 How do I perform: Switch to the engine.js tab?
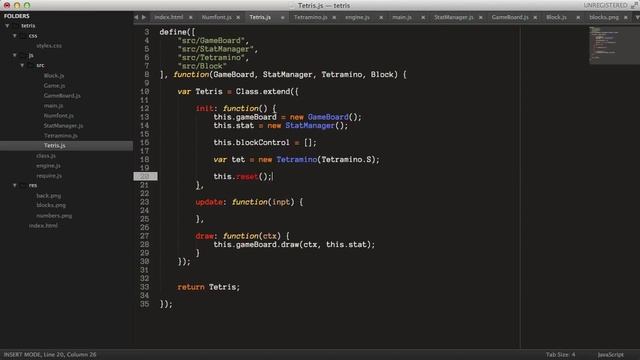pyautogui.click(x=357, y=17)
